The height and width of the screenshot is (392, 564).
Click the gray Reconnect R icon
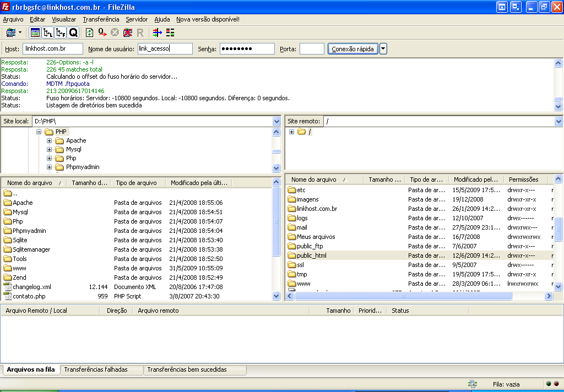pos(140,32)
